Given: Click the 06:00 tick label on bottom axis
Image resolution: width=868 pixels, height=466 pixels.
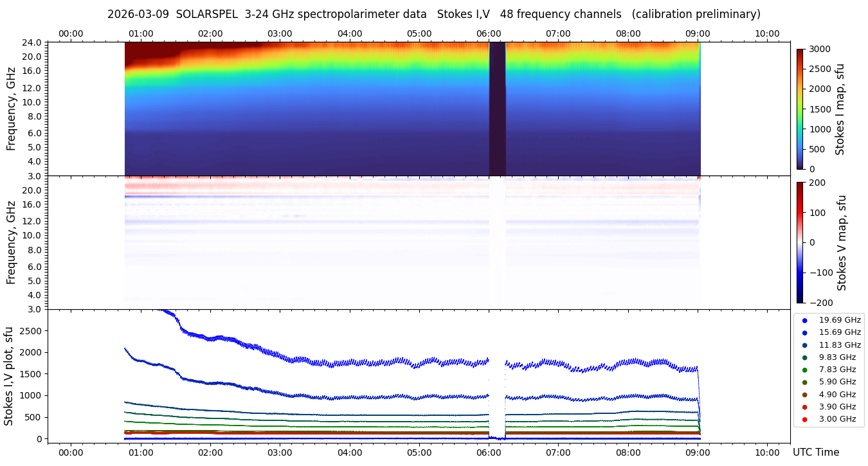Looking at the screenshot, I should pyautogui.click(x=489, y=453).
